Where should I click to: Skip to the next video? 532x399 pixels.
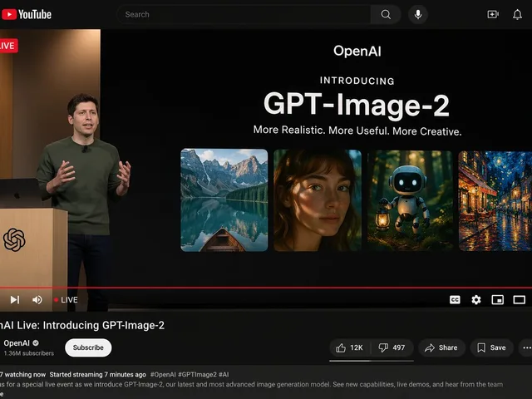(x=15, y=299)
